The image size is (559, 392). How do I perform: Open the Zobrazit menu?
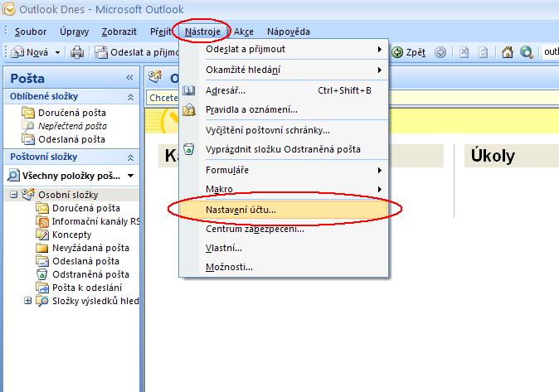click(119, 31)
